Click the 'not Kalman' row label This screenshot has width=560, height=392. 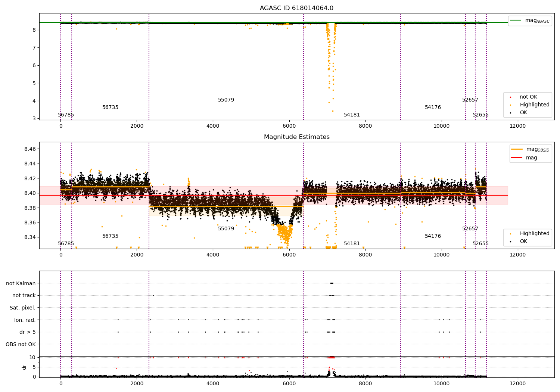(x=21, y=283)
